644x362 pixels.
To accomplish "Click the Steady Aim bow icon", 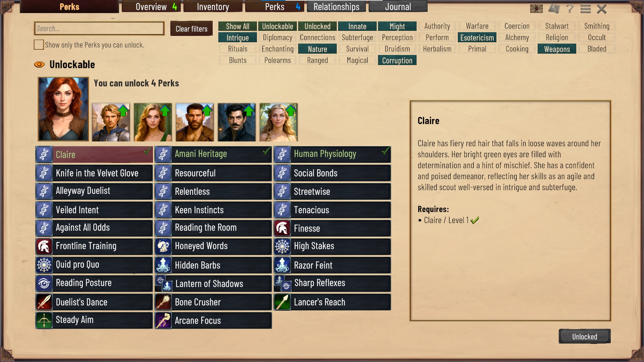I will pyautogui.click(x=44, y=320).
